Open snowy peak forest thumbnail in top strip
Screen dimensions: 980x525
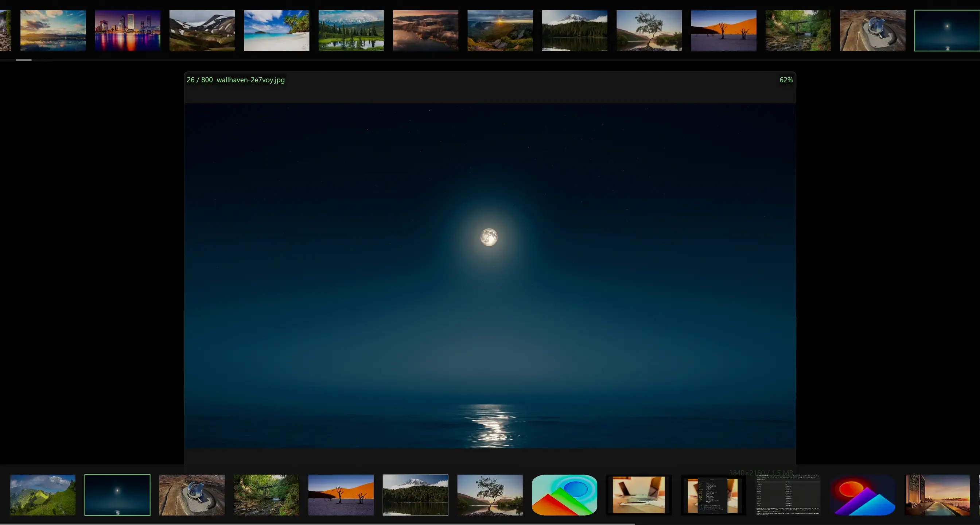coord(575,30)
